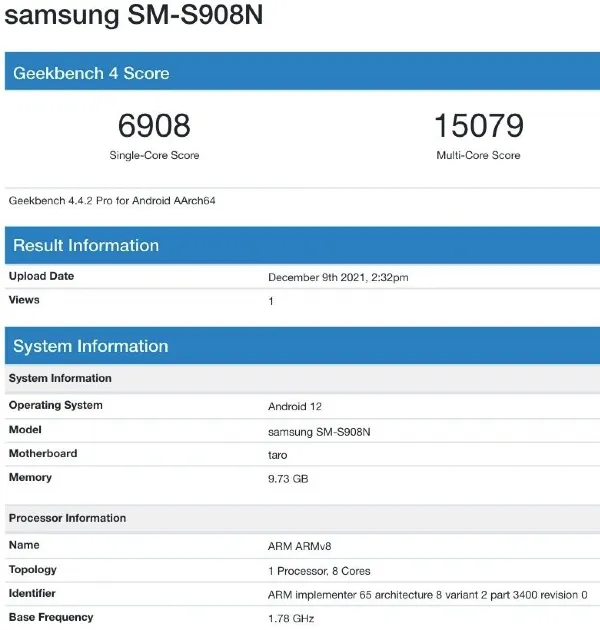600x630 pixels.
Task: Click the blue System Information section header
Action: pyautogui.click(x=302, y=346)
